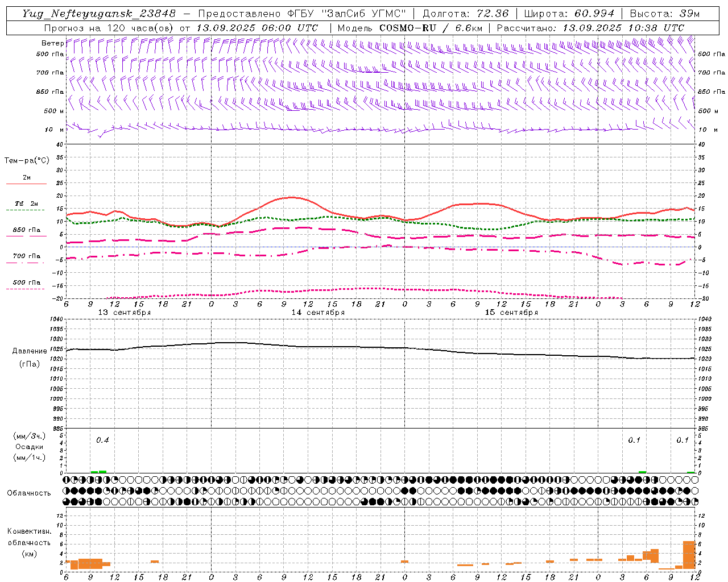The width and height of the screenshot is (728, 582).
Task: Click '500 гПа' in the temperature legend
Action: [26, 282]
